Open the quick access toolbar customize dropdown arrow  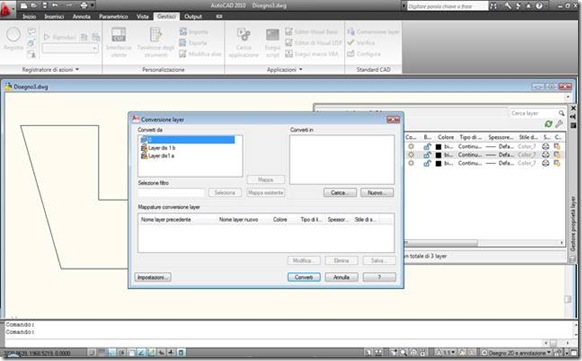92,6
